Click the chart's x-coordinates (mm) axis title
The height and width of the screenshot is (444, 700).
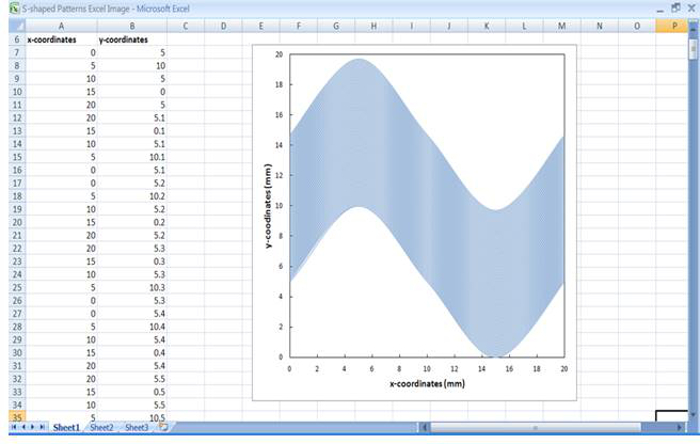[427, 384]
